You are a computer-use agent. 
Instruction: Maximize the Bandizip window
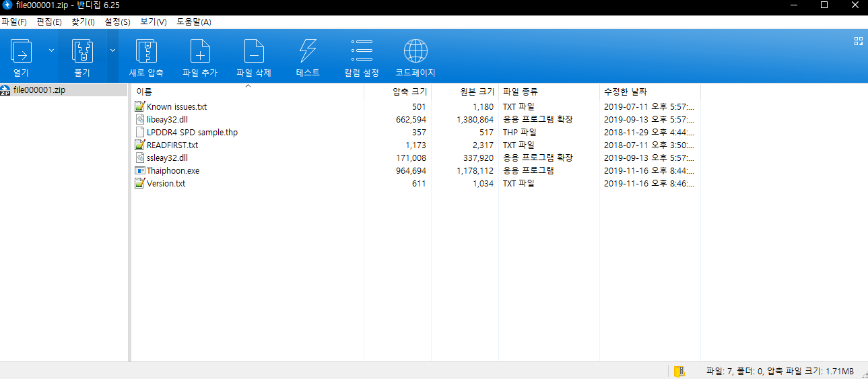coord(824,5)
